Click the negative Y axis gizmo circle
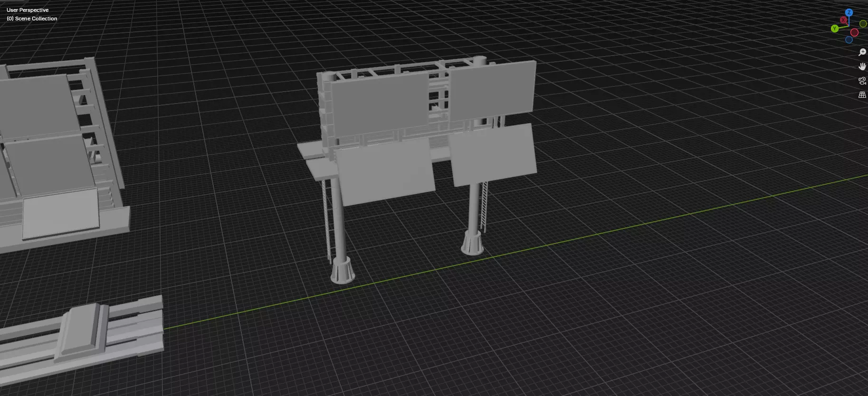Screen dimensions: 868x396 pyautogui.click(x=863, y=23)
